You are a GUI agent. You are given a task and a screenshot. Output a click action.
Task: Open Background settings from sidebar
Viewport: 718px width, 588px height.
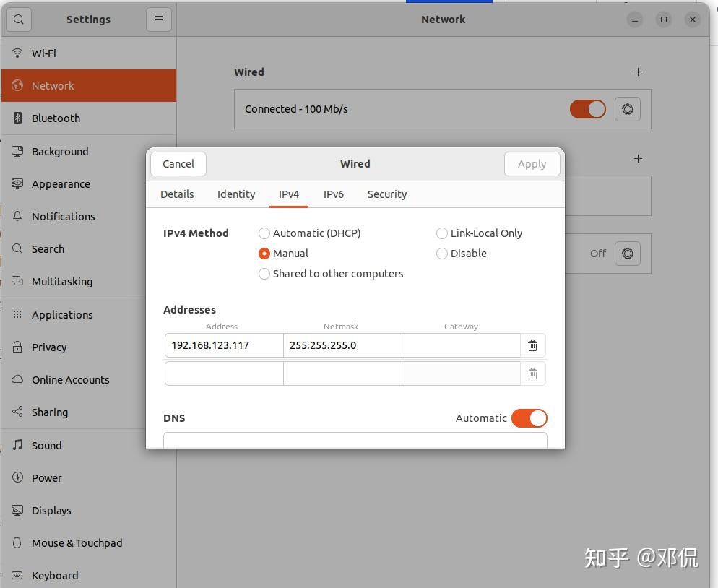(x=59, y=151)
